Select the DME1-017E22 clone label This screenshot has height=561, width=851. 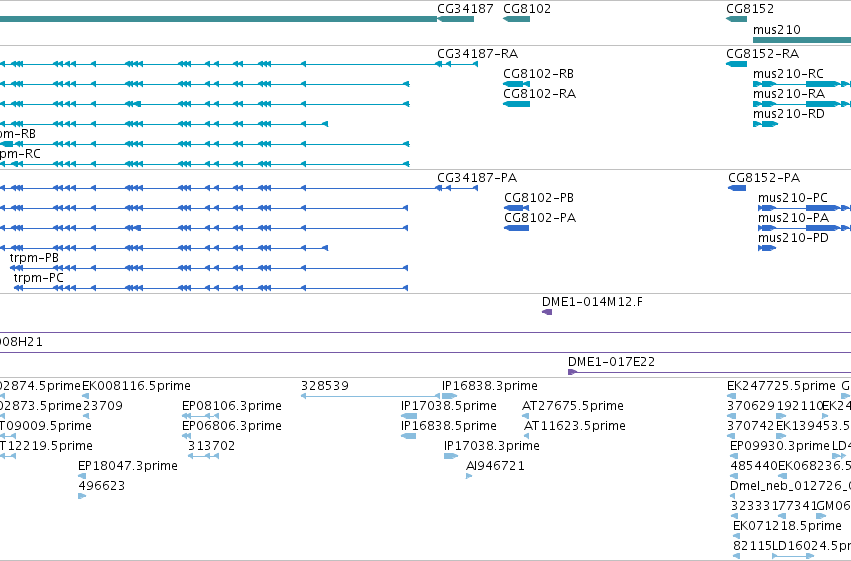pos(611,362)
